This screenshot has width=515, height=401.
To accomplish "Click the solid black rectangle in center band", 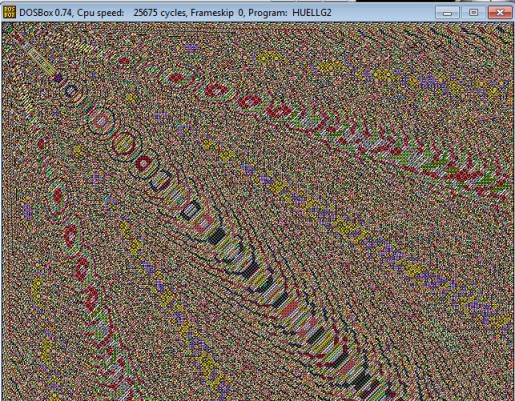I will [217, 236].
